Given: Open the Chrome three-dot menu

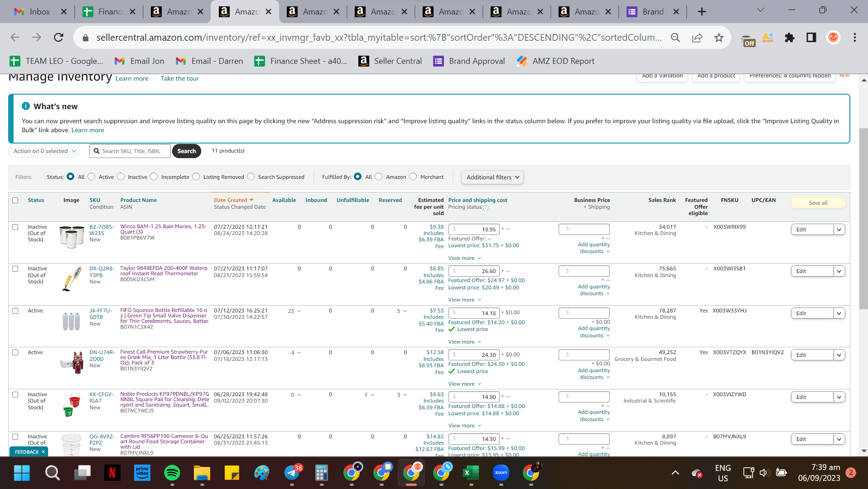Looking at the screenshot, I should tap(855, 38).
